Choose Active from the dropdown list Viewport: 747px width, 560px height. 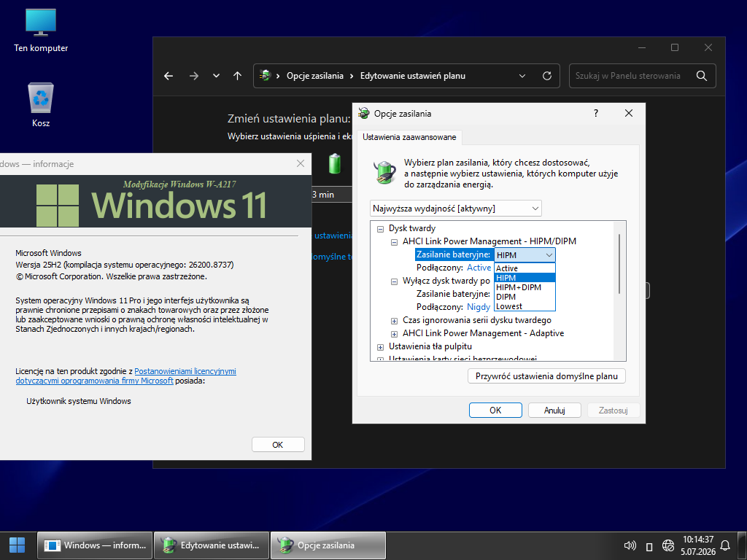525,268
